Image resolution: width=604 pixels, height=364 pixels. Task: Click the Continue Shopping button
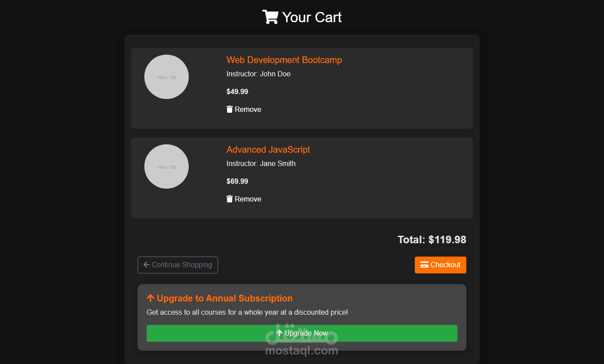coord(178,265)
